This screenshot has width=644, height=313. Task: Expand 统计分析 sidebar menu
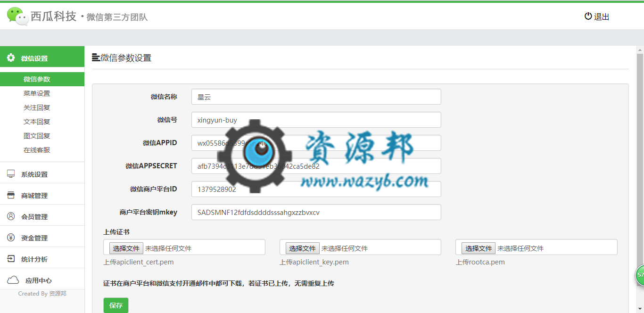point(42,259)
